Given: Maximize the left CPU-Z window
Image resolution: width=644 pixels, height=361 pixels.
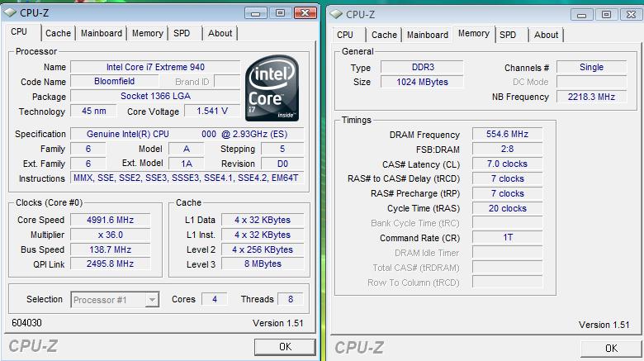Looking at the screenshot, I should click(x=280, y=13).
